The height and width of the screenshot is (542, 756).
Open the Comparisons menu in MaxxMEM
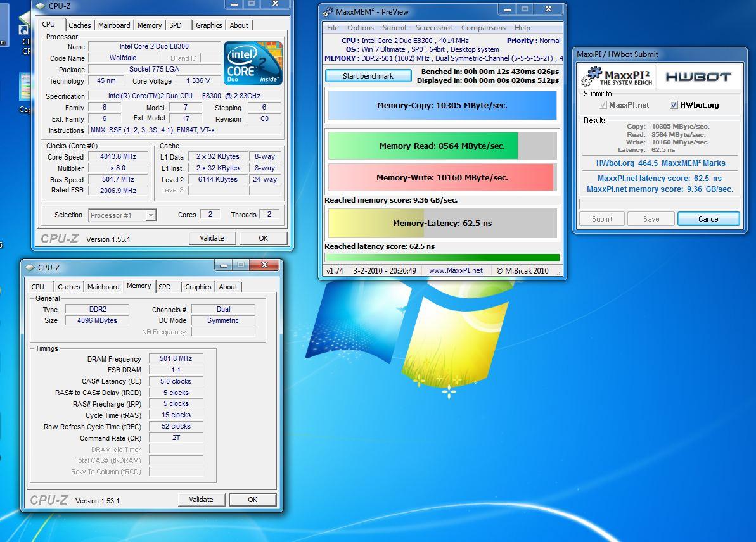click(484, 28)
